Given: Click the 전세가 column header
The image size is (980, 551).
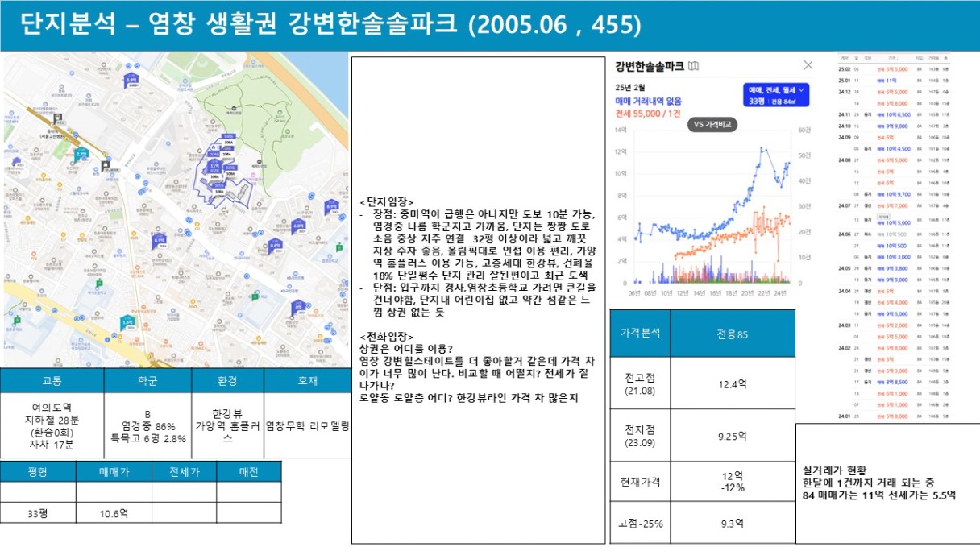Looking at the screenshot, I should coord(184,471).
